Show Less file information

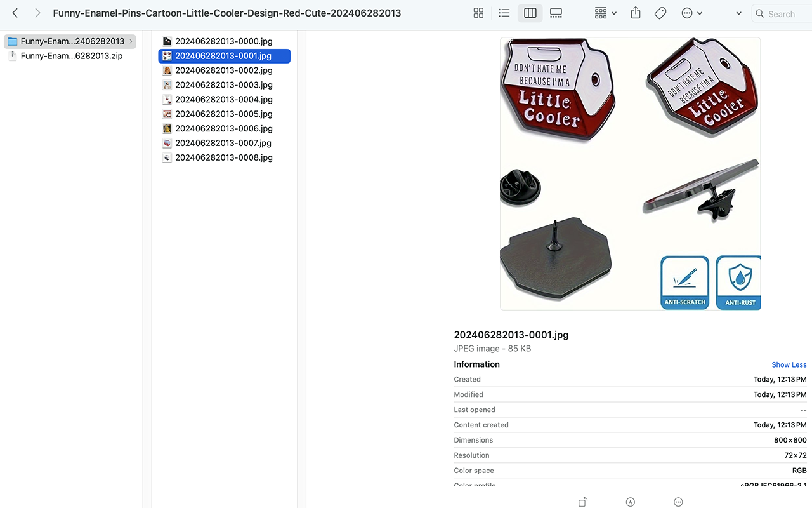pos(789,364)
